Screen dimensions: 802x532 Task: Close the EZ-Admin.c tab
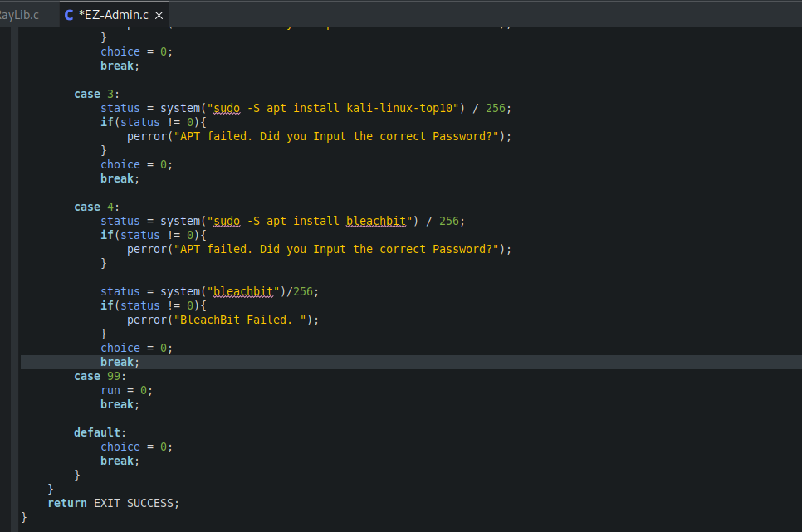(x=159, y=15)
